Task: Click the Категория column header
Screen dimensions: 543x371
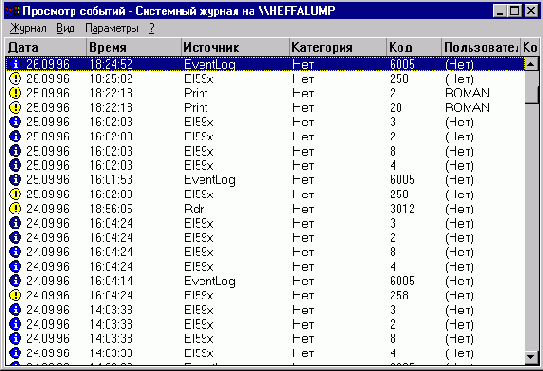Action: (338, 47)
